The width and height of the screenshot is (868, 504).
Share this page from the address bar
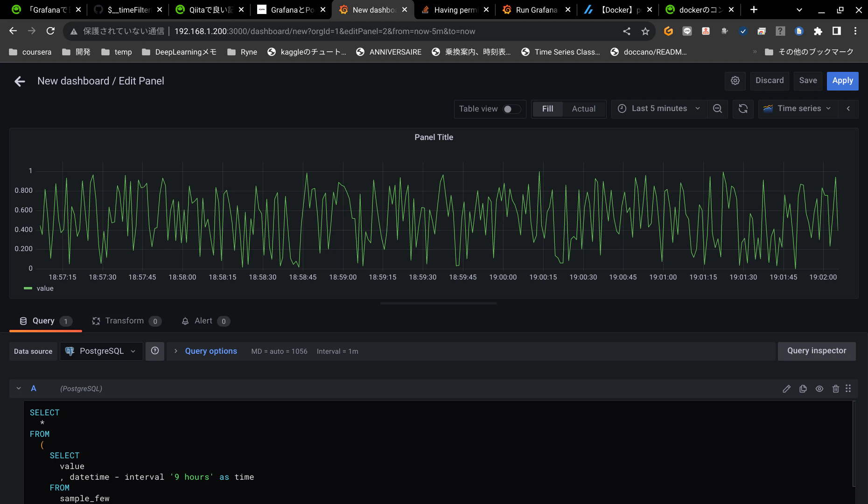[627, 31]
